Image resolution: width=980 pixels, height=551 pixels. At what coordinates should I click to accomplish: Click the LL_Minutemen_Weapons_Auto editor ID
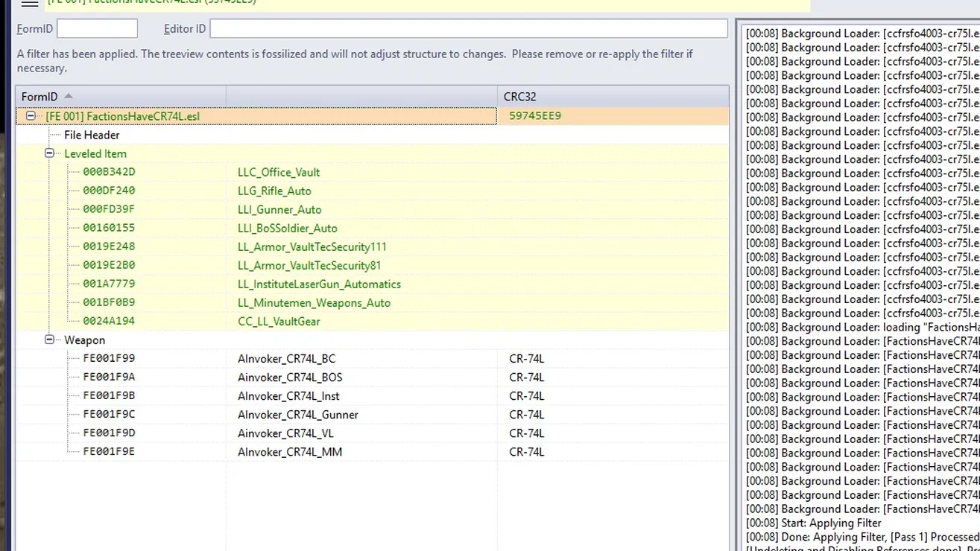(314, 302)
